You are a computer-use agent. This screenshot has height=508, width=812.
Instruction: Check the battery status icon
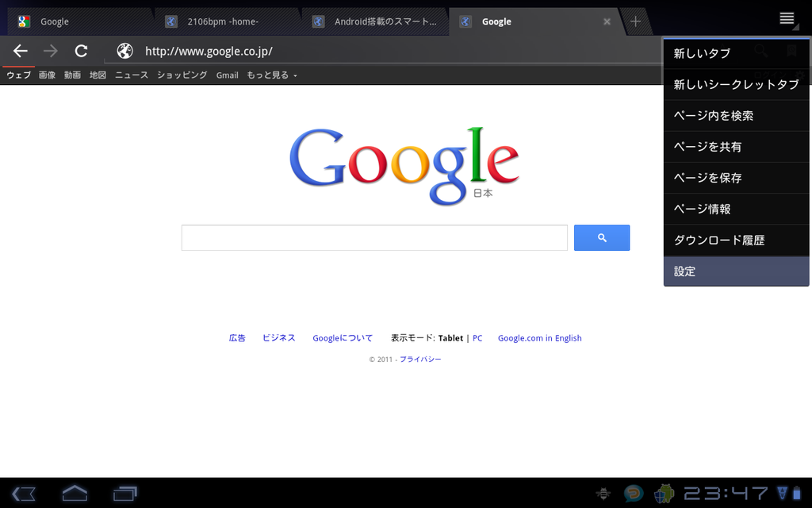[x=796, y=493]
